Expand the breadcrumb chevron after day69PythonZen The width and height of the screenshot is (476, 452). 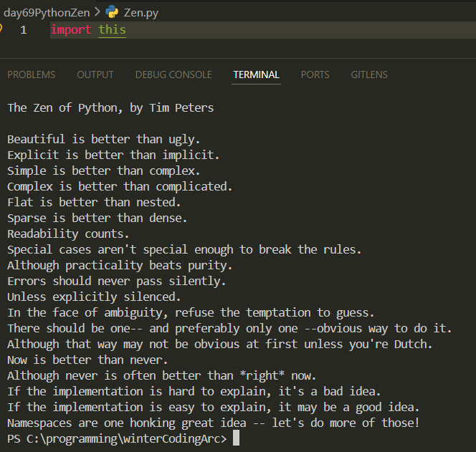click(x=97, y=12)
